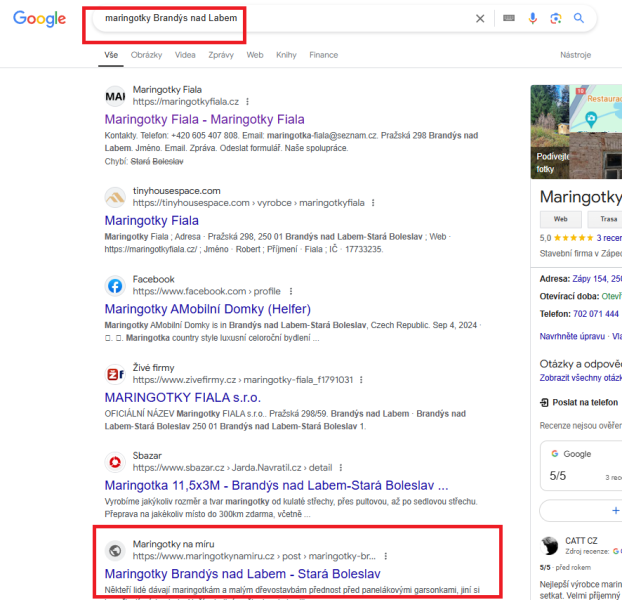Viewport: 622px width, 600px height.
Task: Open Maringotky Brandýs nad Labem - Stará Boleslav link
Action: pyautogui.click(x=242, y=574)
